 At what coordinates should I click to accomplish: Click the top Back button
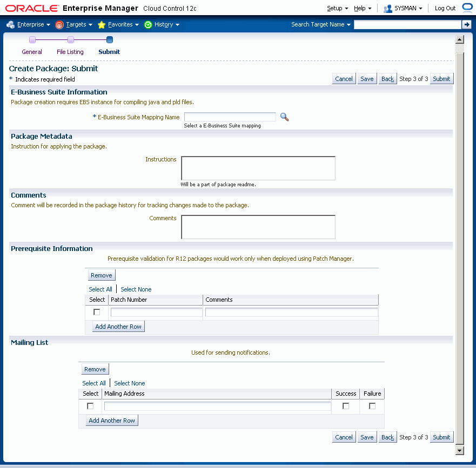(387, 79)
